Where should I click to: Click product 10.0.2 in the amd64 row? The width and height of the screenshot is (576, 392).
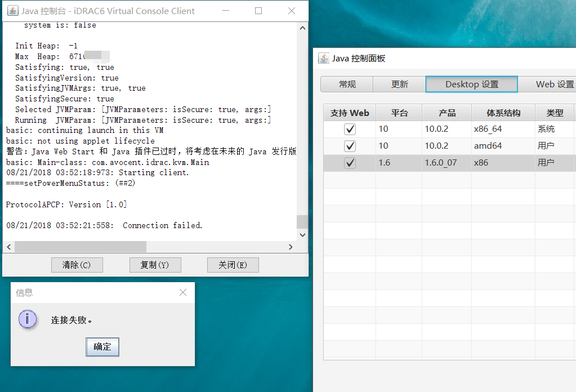(446, 146)
